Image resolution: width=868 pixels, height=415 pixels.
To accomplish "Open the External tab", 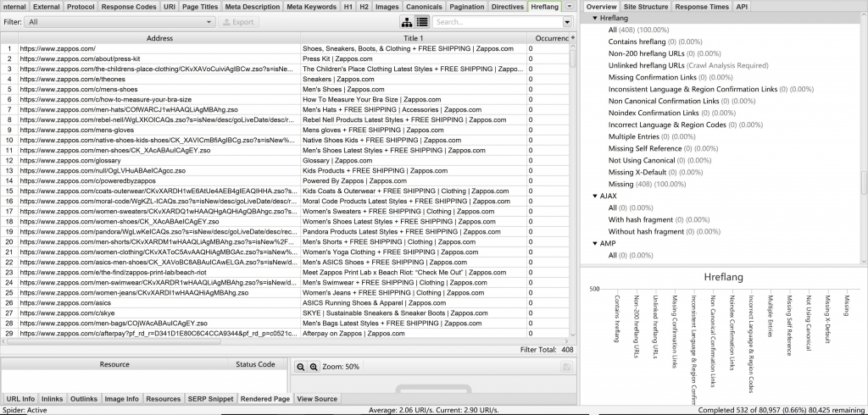I will tap(47, 7).
